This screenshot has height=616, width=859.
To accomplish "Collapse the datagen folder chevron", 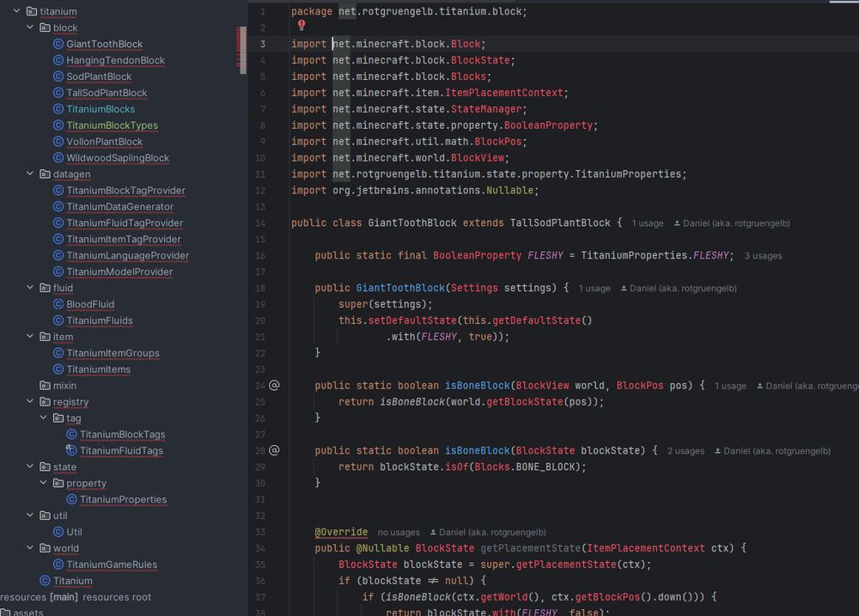I will [x=30, y=174].
